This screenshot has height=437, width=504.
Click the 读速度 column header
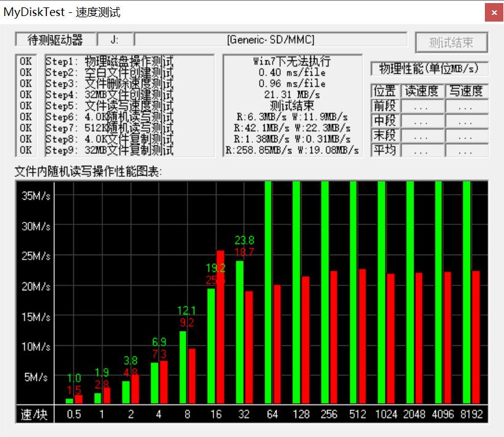pyautogui.click(x=421, y=91)
